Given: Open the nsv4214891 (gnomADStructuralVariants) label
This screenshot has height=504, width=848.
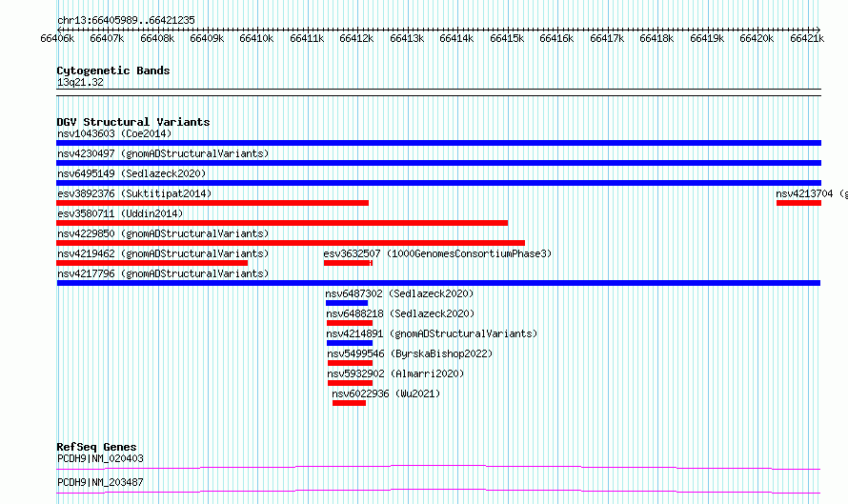Looking at the screenshot, I should pyautogui.click(x=432, y=333).
